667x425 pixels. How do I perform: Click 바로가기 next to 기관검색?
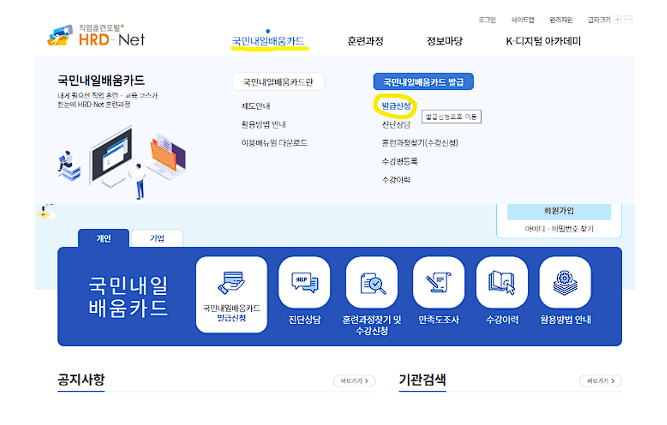tap(601, 381)
